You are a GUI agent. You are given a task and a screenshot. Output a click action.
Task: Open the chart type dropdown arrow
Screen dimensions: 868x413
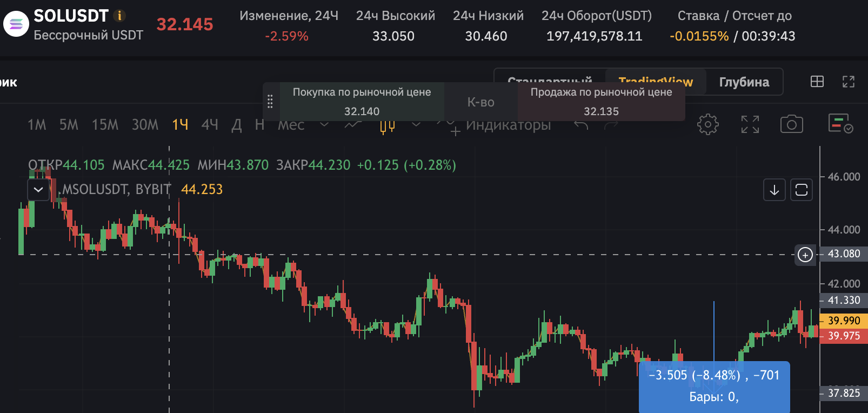point(416,125)
